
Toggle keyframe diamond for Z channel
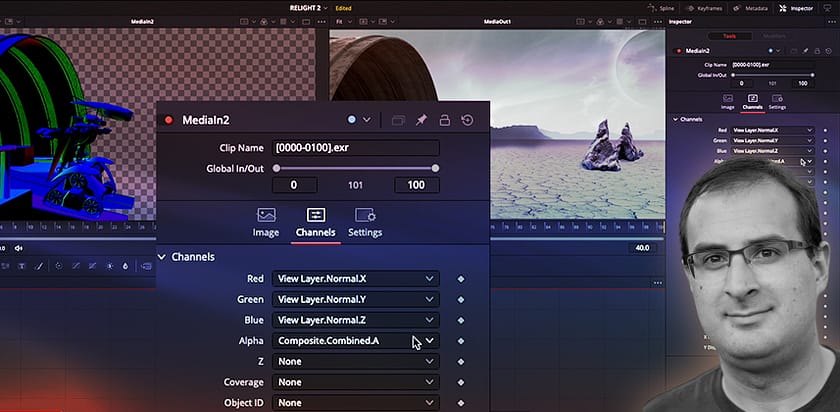coord(460,362)
